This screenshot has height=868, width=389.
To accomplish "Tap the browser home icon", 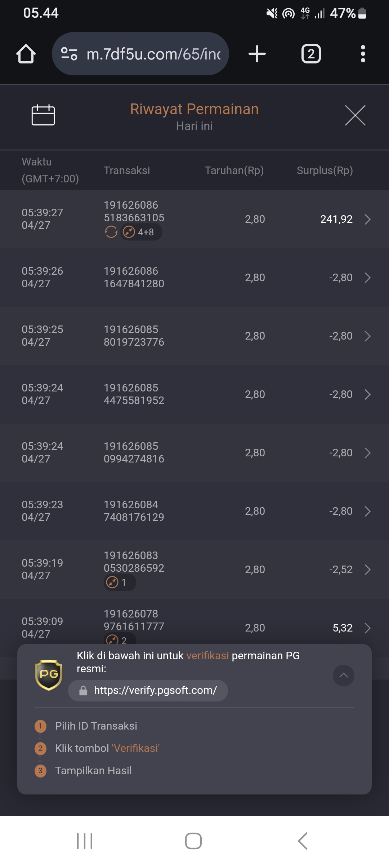I will tap(26, 54).
